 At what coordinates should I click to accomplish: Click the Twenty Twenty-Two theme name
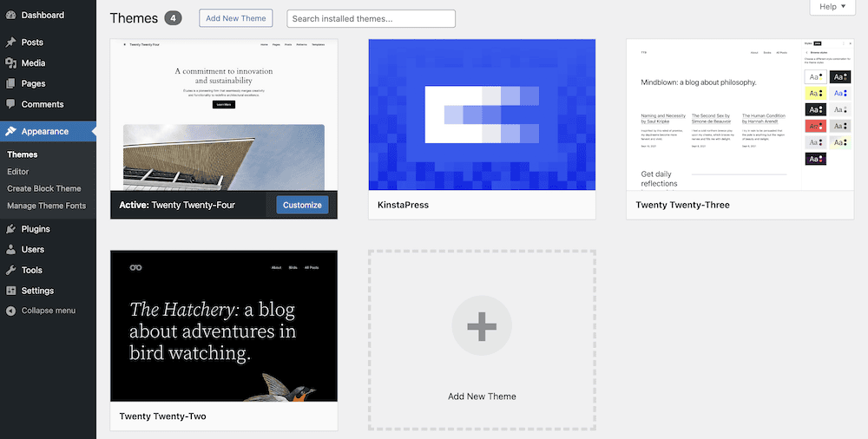point(163,416)
